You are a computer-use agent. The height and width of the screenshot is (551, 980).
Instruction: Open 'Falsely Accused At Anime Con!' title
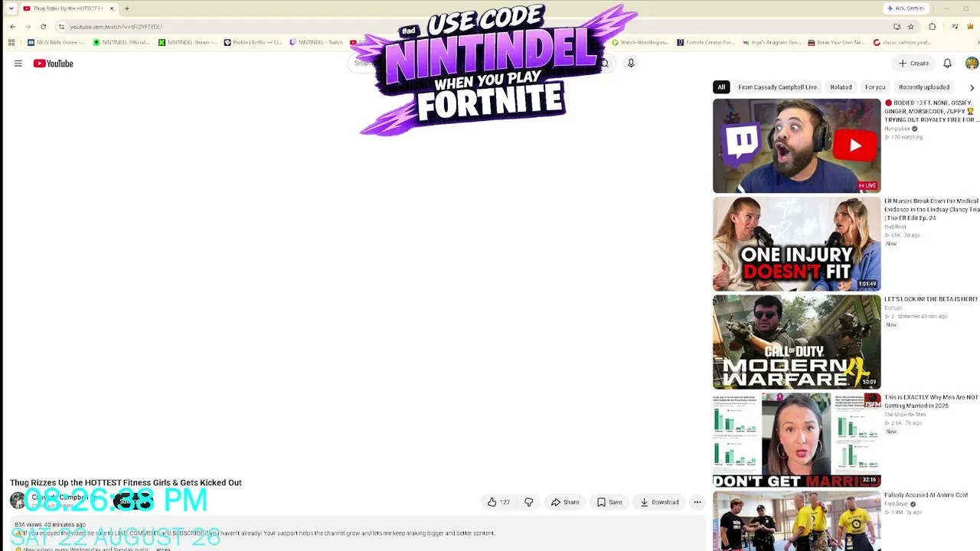click(926, 495)
